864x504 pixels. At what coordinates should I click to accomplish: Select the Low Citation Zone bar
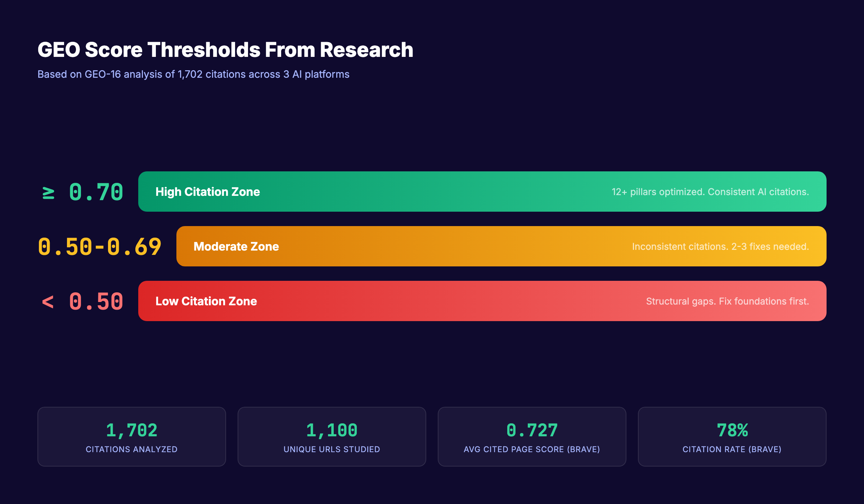(x=482, y=301)
